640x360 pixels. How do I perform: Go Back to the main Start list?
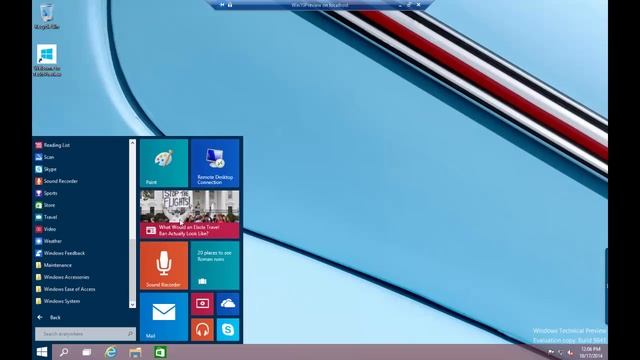49,317
